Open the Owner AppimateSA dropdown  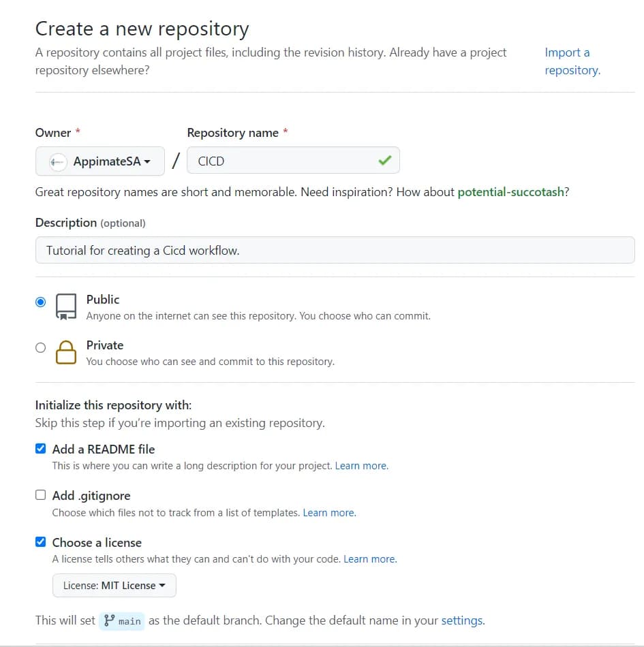coord(100,161)
